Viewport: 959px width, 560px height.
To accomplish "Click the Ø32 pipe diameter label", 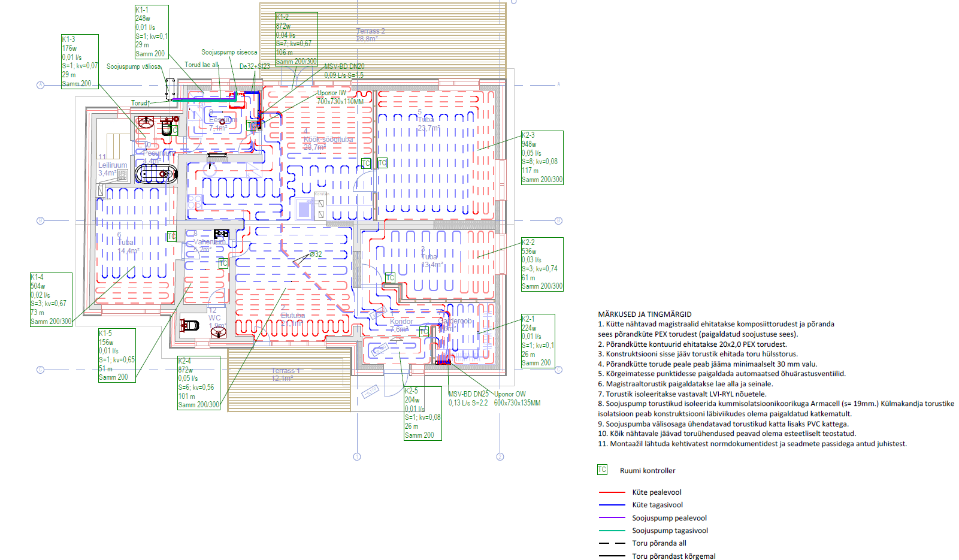I will tap(316, 254).
